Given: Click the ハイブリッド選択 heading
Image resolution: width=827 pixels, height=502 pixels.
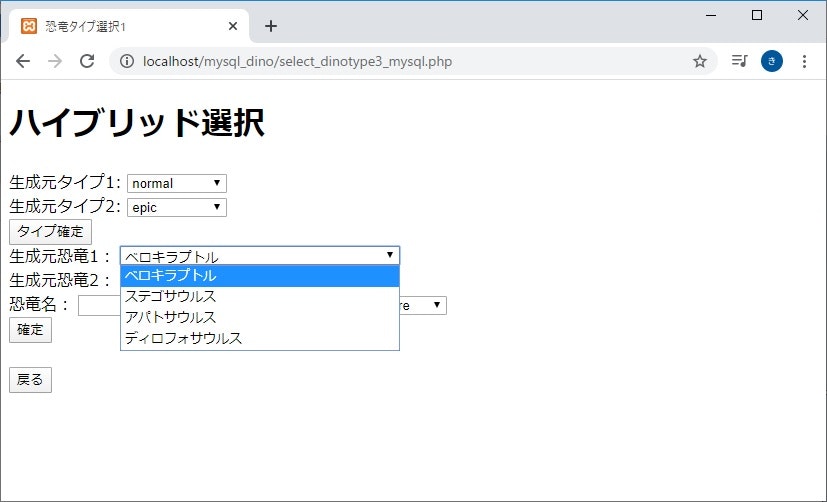Looking at the screenshot, I should (x=137, y=123).
